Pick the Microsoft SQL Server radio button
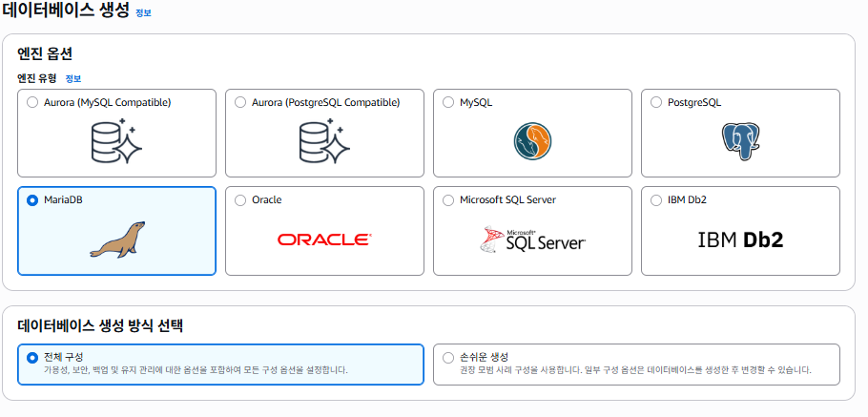This screenshot has height=417, width=868. tap(448, 200)
